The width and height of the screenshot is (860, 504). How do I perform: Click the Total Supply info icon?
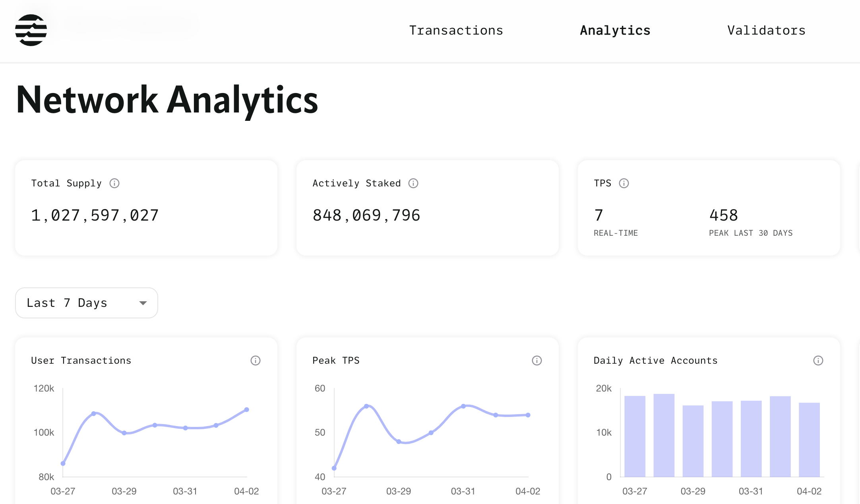pyautogui.click(x=114, y=183)
